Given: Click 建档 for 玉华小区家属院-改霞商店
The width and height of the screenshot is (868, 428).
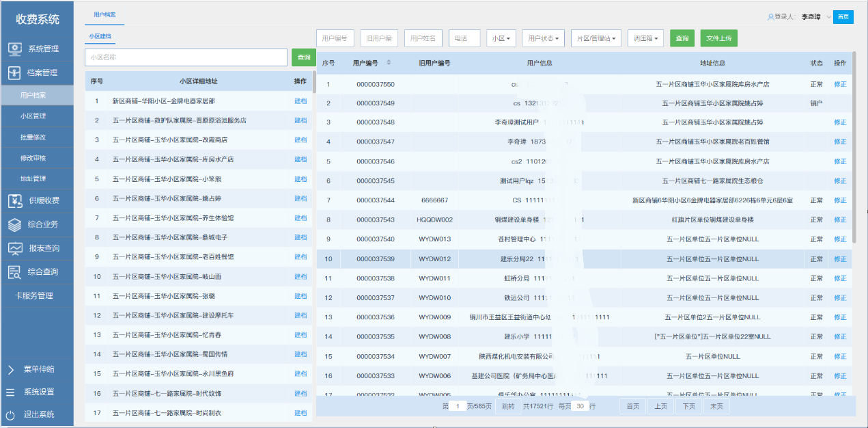Looking at the screenshot, I should [300, 140].
